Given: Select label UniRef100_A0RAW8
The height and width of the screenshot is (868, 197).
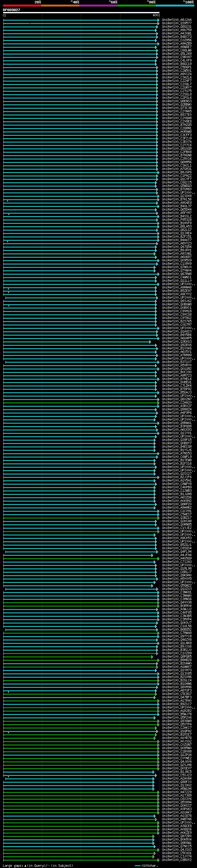Looking at the screenshot, I should tap(177, 131).
